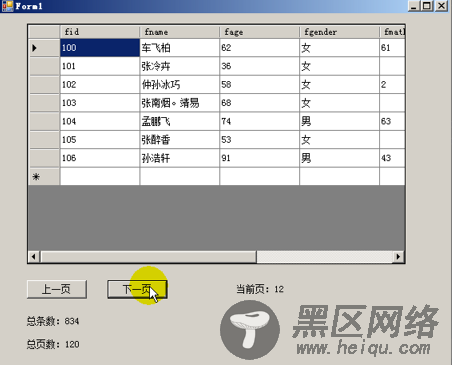Sort by the fgender column header
Image resolution: width=452 pixels, height=365 pixels.
point(339,32)
